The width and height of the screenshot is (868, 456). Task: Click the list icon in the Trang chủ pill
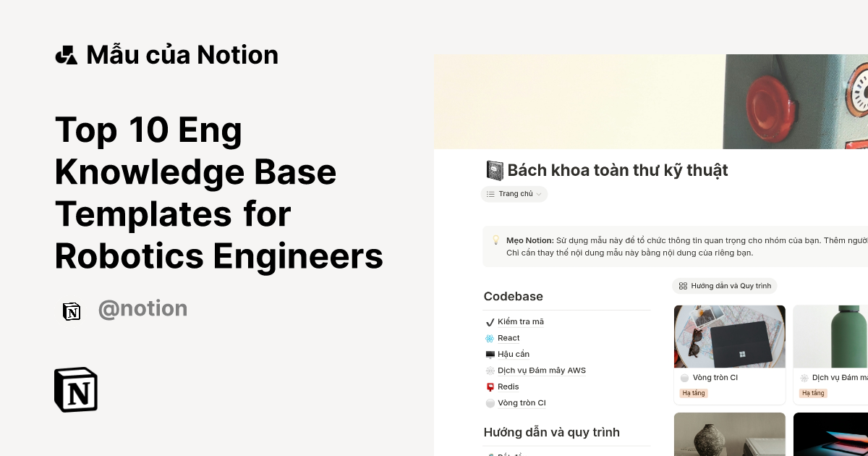click(x=490, y=194)
